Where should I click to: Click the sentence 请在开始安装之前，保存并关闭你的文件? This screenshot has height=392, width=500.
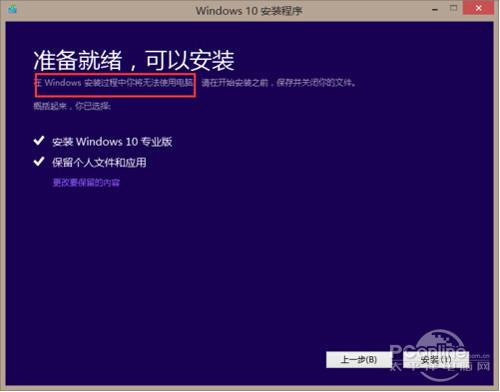coord(279,83)
